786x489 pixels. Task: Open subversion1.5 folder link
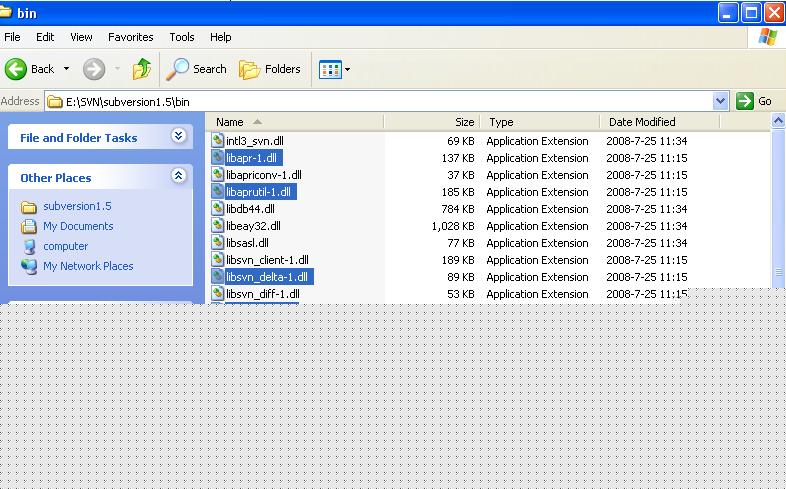click(x=77, y=206)
